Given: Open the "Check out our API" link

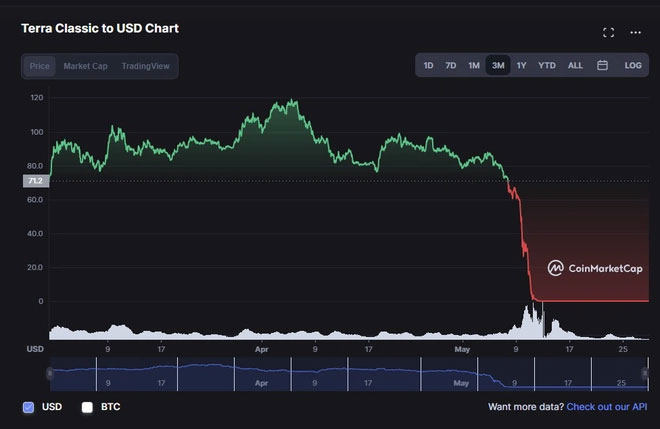Looking at the screenshot, I should (x=607, y=407).
